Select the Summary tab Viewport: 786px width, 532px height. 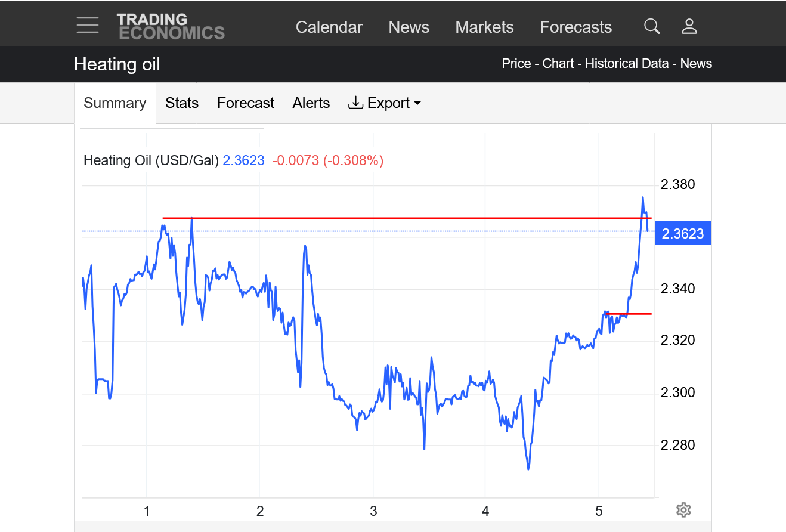pos(115,103)
